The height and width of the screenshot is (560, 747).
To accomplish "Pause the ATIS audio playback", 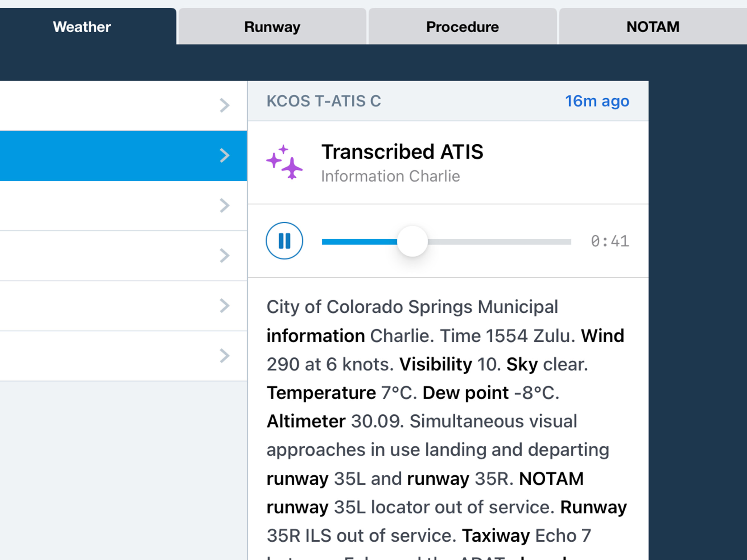I will [x=284, y=241].
